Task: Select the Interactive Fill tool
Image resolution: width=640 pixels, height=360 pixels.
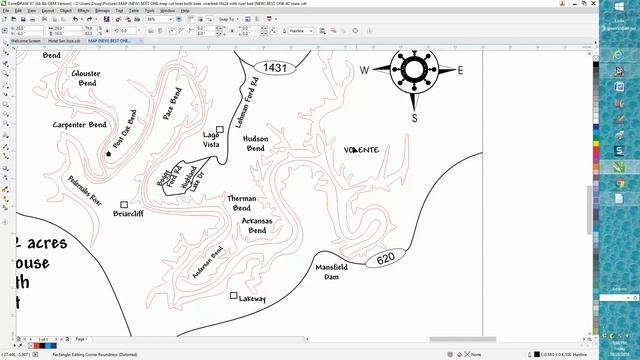Action: (5, 199)
